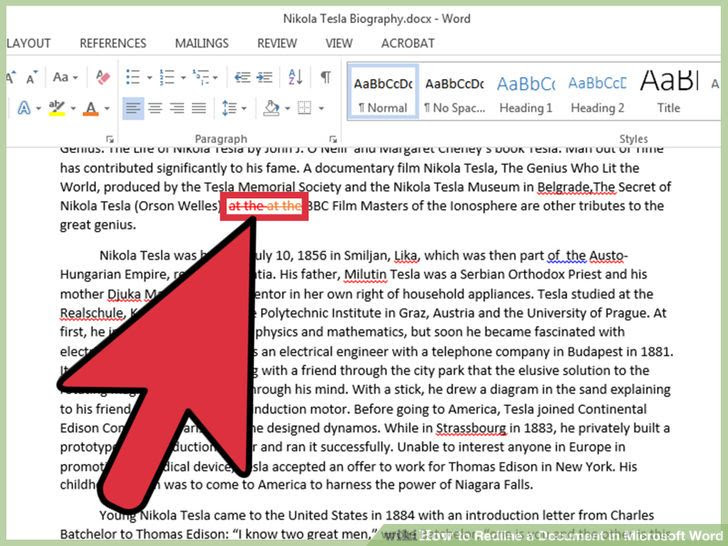Open Bullets dropdown arrow

coord(150,78)
